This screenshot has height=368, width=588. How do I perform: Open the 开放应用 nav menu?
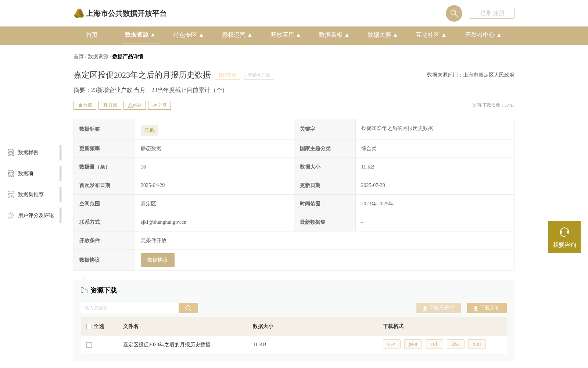pyautogui.click(x=286, y=35)
